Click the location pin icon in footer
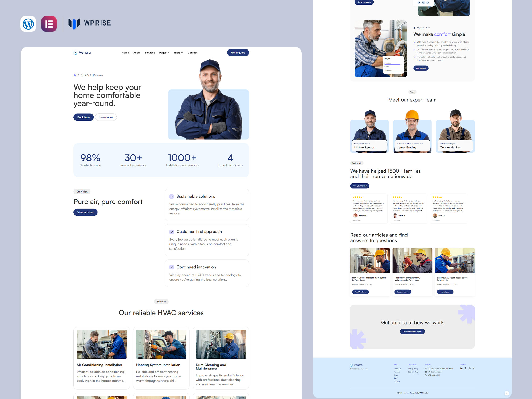Viewport: 532px width, 399px height. pos(426,369)
